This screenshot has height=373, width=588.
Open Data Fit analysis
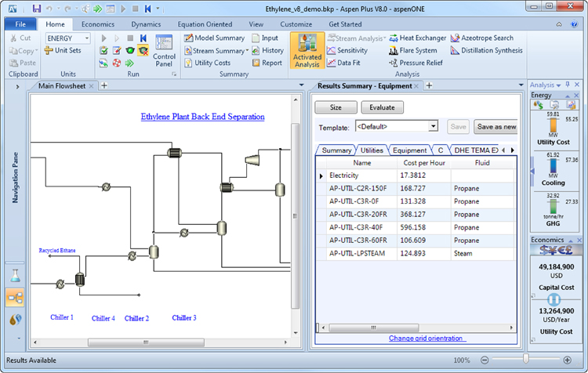tap(343, 63)
